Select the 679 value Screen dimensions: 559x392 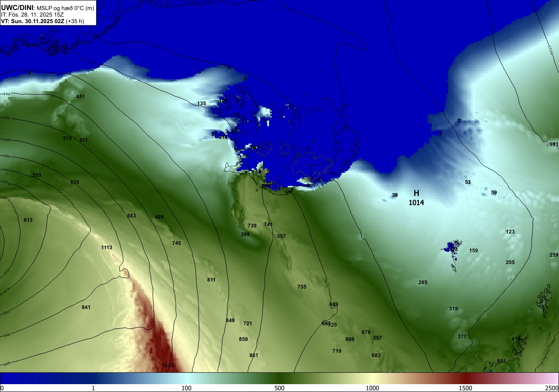pyautogui.click(x=366, y=332)
